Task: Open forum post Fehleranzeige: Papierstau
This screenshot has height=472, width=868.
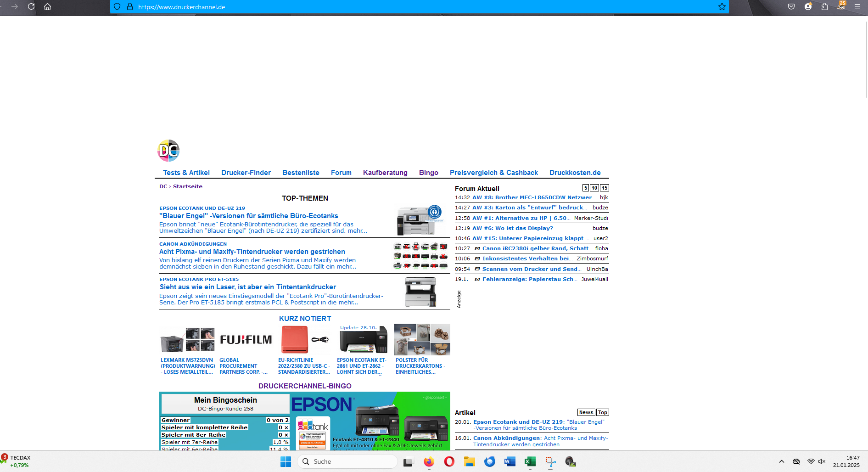Action: click(x=530, y=279)
